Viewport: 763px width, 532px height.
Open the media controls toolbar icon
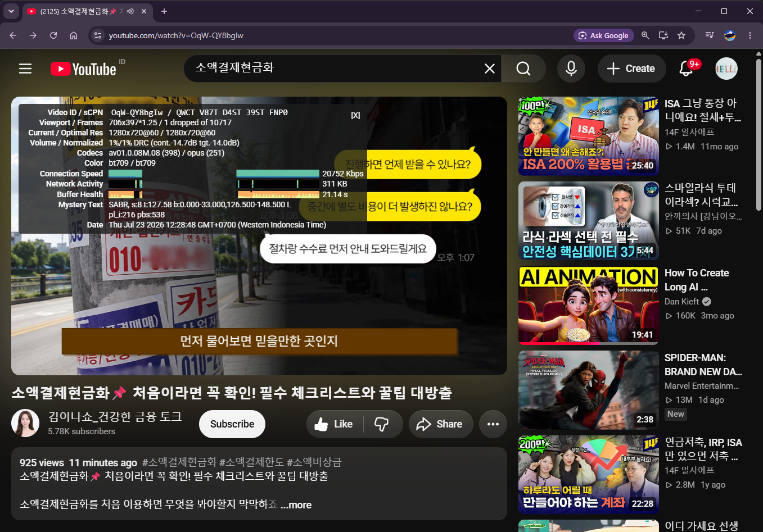pyautogui.click(x=710, y=35)
